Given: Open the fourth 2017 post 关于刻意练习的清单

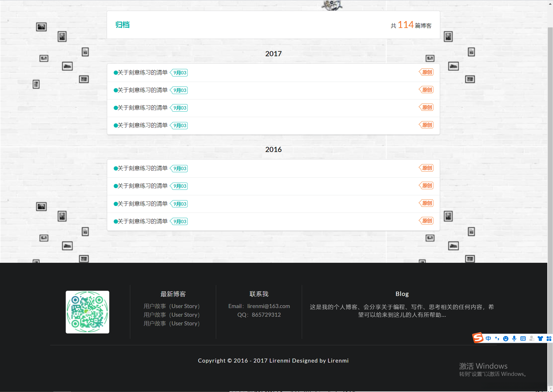Looking at the screenshot, I should coord(142,125).
